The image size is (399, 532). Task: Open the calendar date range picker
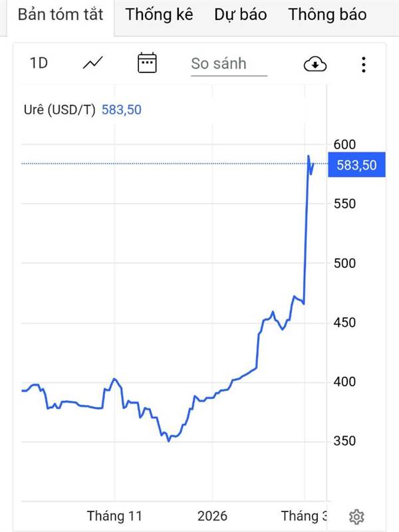147,63
